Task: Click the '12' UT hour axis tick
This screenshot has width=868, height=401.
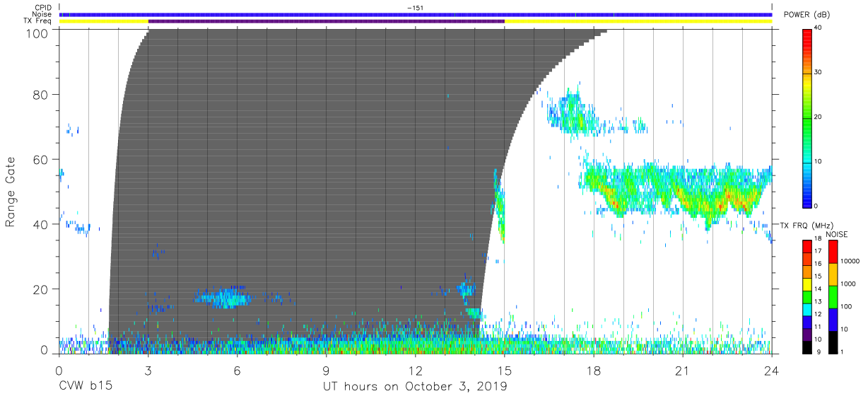Action: coord(416,371)
